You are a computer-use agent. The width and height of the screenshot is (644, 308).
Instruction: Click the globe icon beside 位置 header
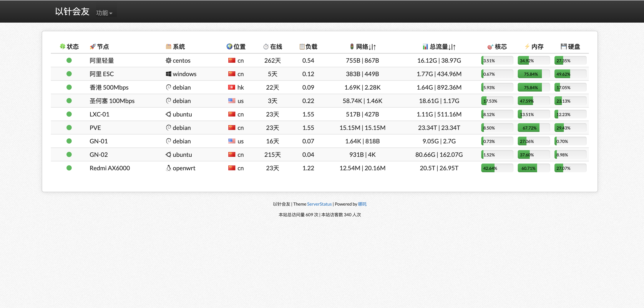pyautogui.click(x=229, y=46)
